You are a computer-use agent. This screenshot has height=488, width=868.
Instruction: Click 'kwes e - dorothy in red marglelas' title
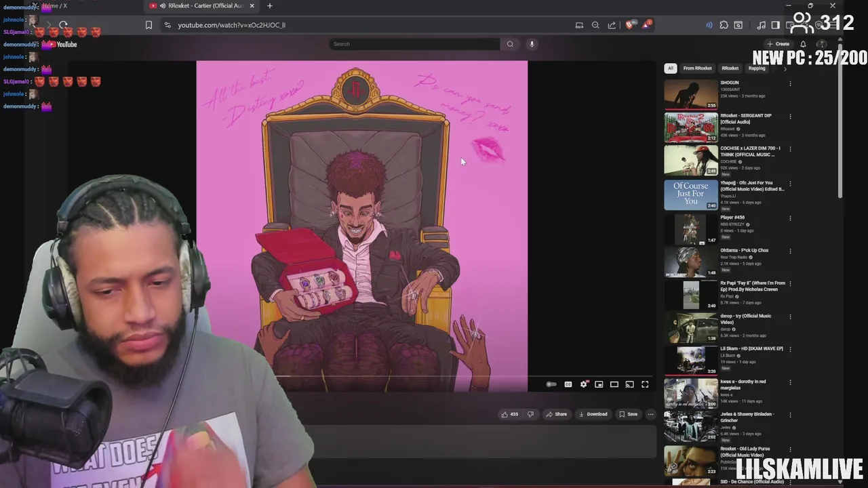(x=743, y=384)
